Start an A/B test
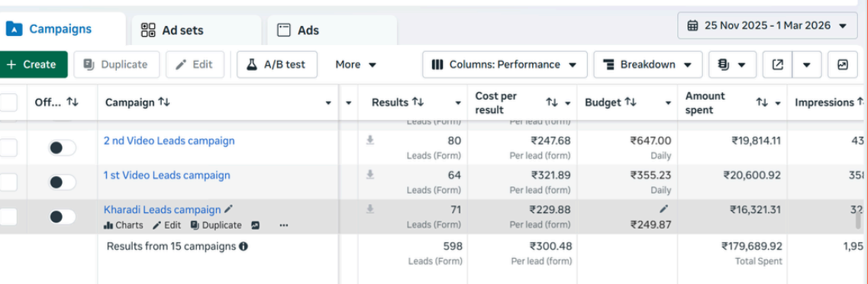This screenshot has width=868, height=284. tap(277, 65)
